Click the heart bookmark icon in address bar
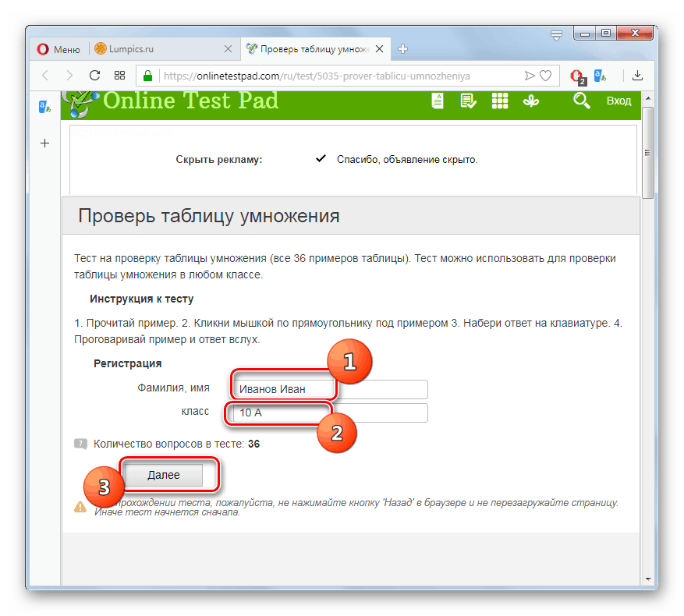The width and height of the screenshot is (684, 616). (x=545, y=76)
